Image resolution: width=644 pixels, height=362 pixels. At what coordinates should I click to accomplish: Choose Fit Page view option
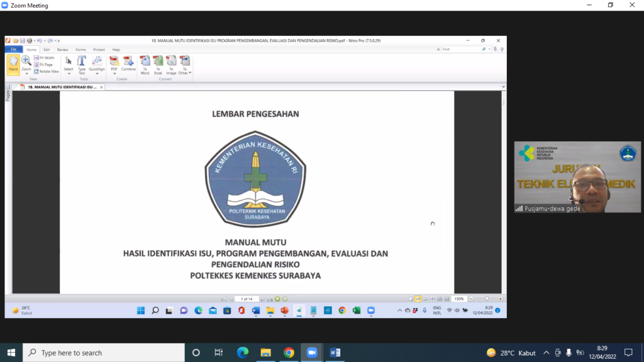click(x=43, y=65)
